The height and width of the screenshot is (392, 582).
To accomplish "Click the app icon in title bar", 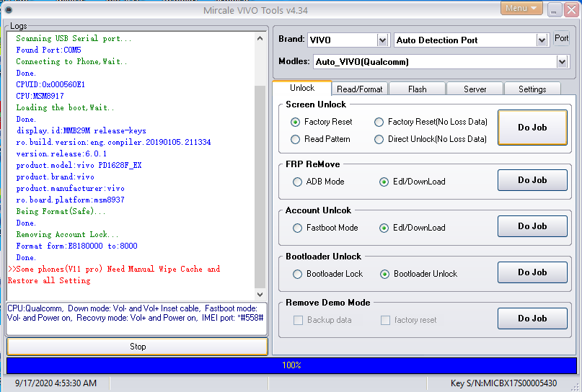I will 9,10.
